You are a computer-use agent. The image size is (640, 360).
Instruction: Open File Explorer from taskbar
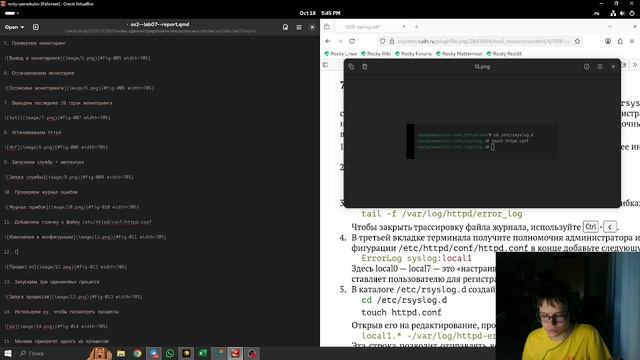(121, 353)
